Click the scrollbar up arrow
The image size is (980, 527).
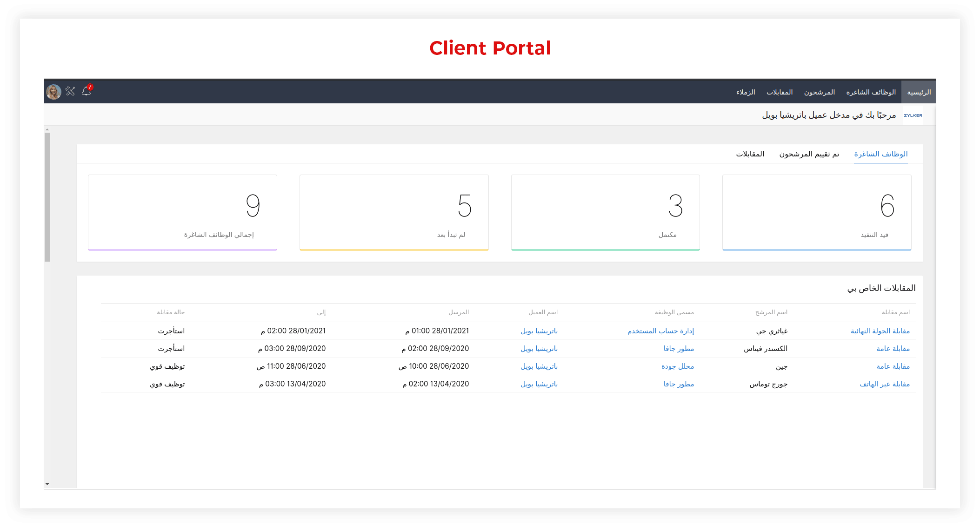(x=47, y=129)
